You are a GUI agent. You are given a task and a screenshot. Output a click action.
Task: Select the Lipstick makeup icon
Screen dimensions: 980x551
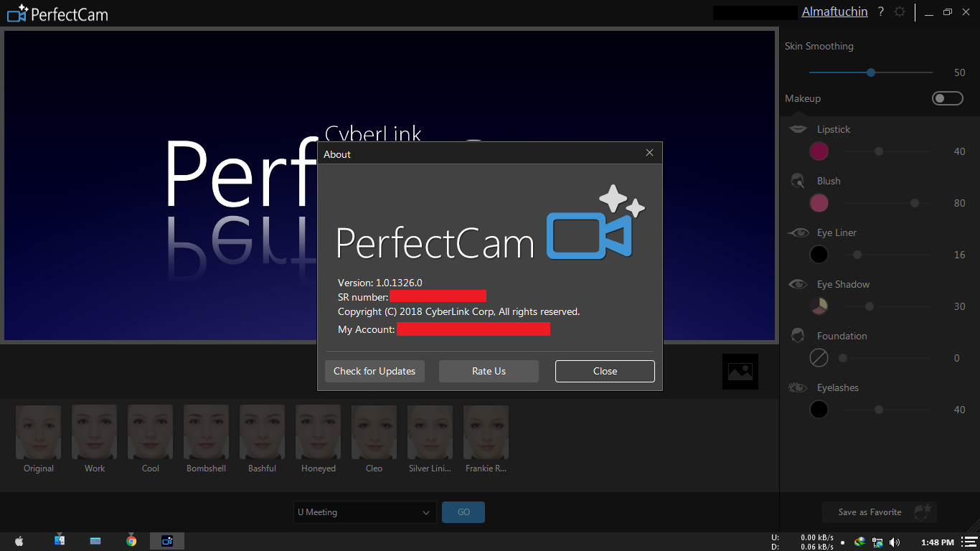click(x=798, y=129)
